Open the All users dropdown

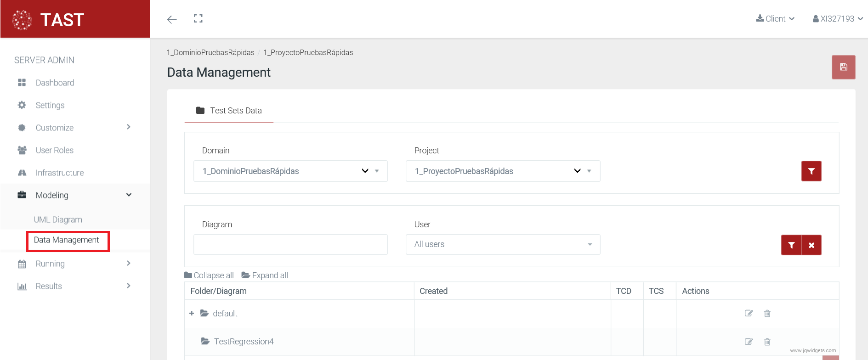(502, 244)
